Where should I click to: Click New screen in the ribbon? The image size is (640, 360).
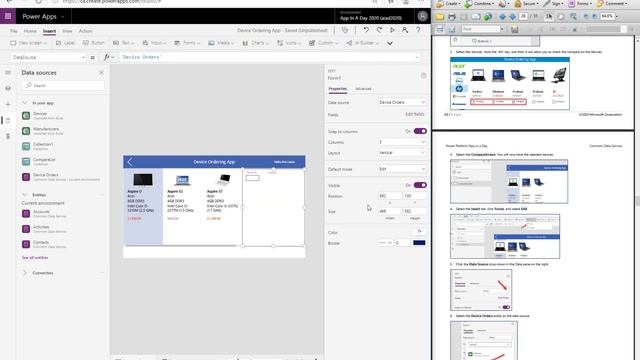pyautogui.click(x=29, y=43)
